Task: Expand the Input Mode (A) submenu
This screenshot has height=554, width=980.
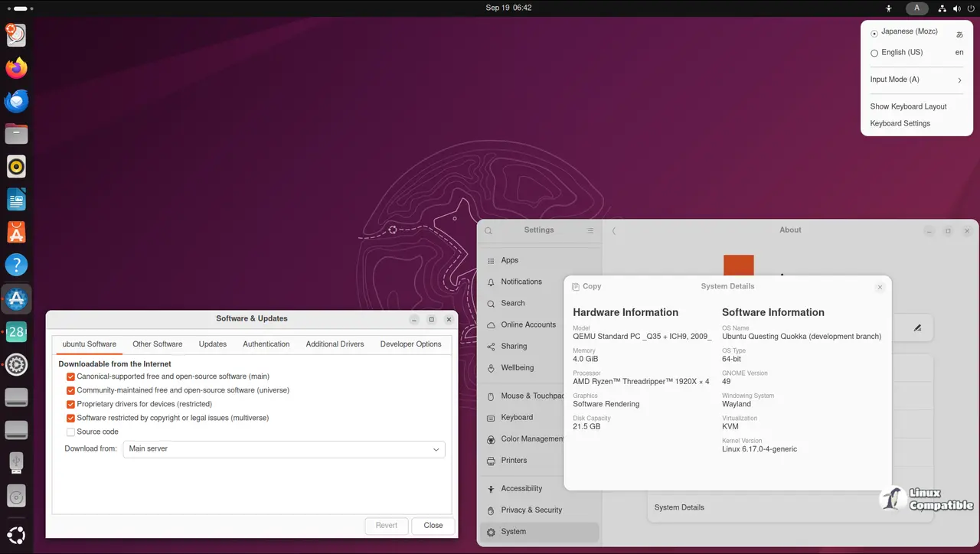Action: (x=916, y=80)
